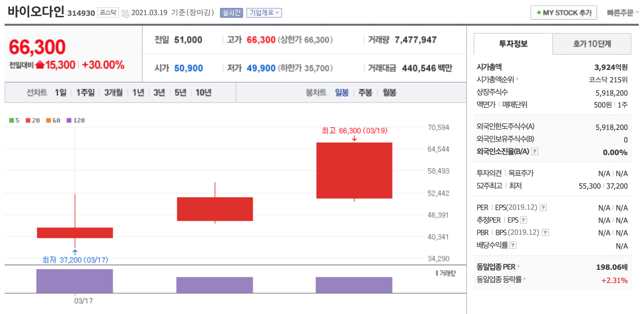
Task: Select the 일봉 candlestick chart
Action: 342,93
